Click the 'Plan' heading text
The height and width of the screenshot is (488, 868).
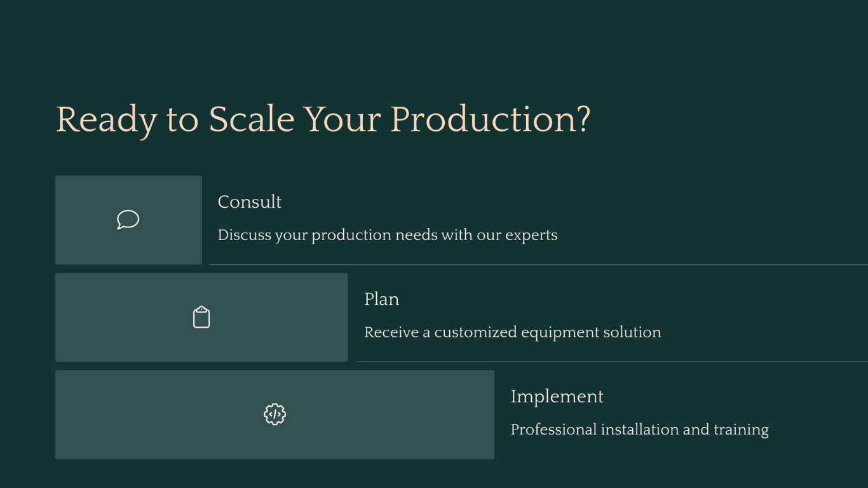(x=381, y=299)
